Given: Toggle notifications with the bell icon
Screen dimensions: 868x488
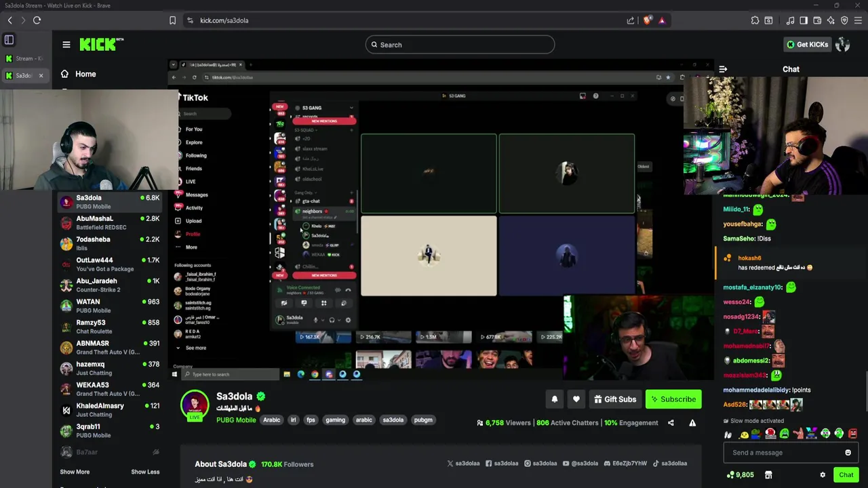Looking at the screenshot, I should [555, 399].
